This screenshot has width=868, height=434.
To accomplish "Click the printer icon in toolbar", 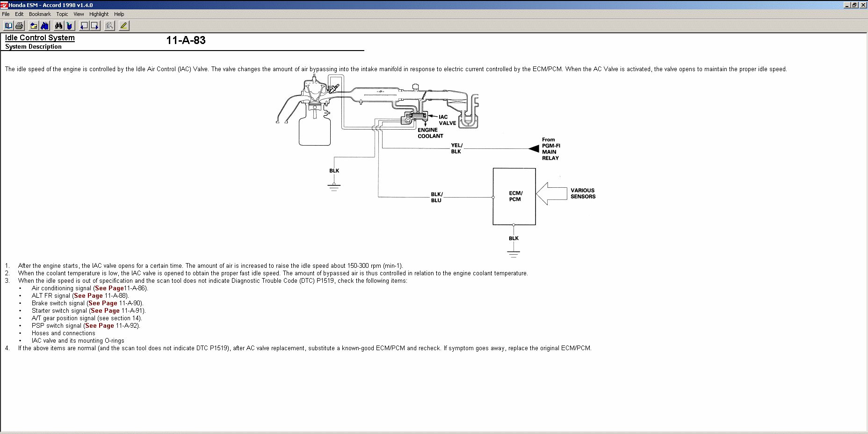I will click(19, 26).
